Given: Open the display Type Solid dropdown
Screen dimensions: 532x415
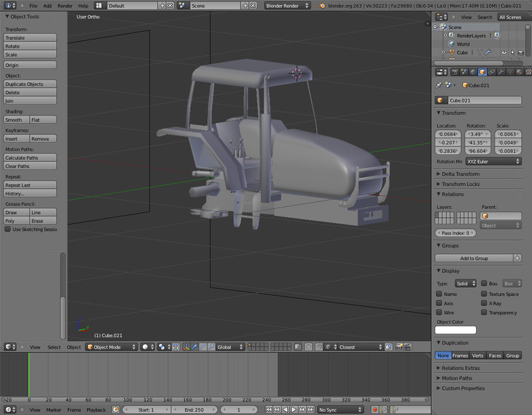Looking at the screenshot, I should point(466,284).
